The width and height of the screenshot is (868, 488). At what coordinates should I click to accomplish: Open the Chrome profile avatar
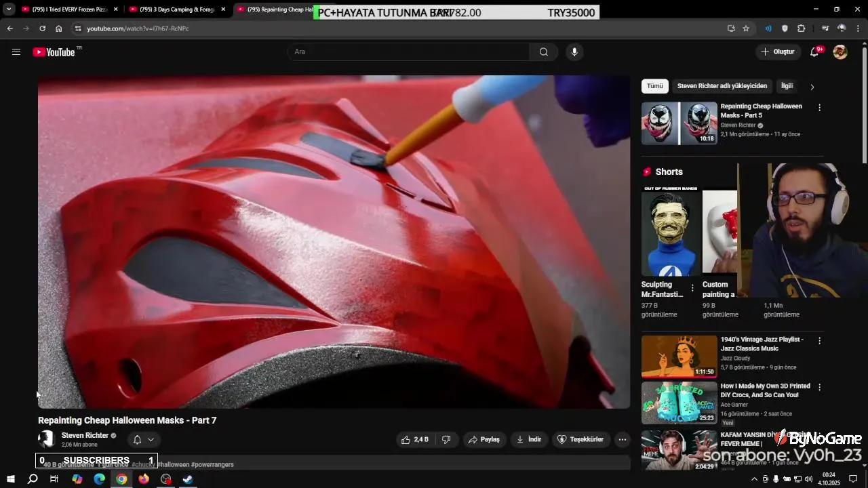pos(842,28)
